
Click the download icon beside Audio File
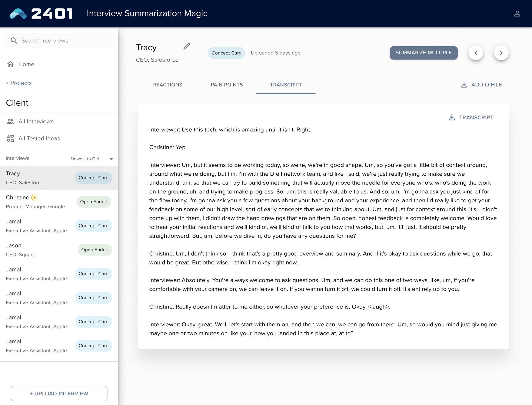coord(464,85)
